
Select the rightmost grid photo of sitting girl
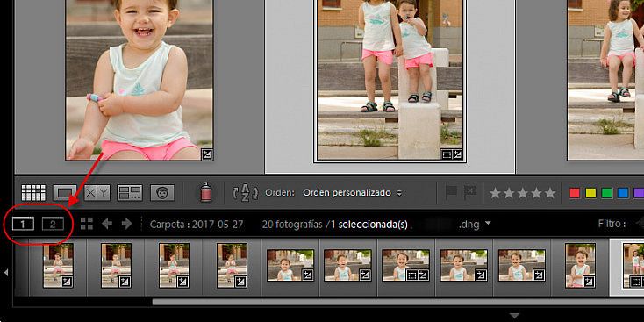point(605,80)
